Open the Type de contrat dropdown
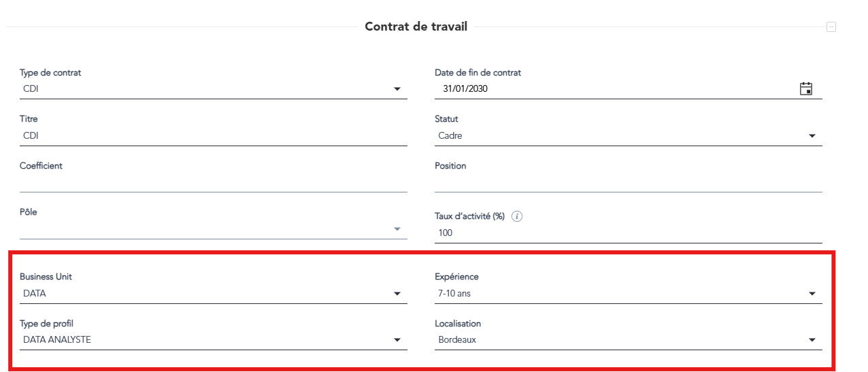The image size is (868, 372). pyautogui.click(x=397, y=89)
